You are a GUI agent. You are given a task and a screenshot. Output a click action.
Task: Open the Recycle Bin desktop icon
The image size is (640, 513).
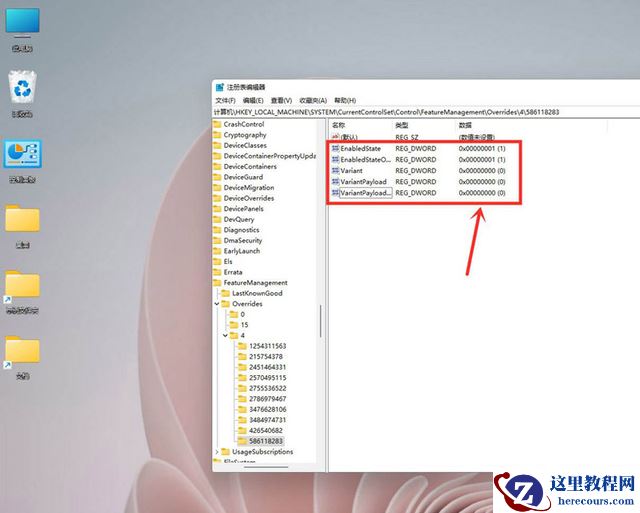pos(22,94)
